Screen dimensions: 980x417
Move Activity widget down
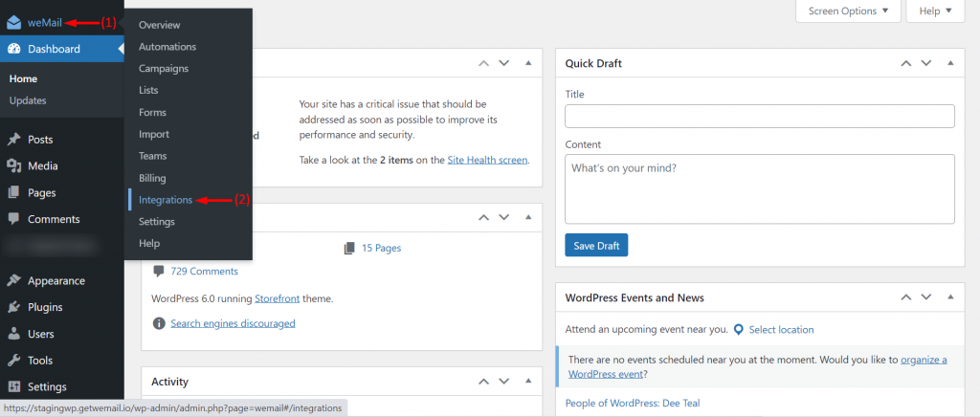pyautogui.click(x=503, y=381)
